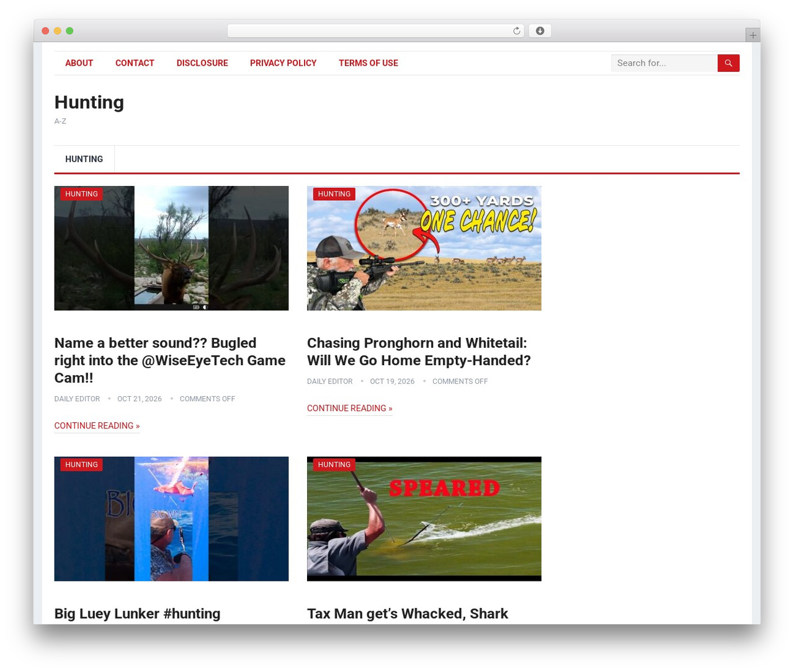Click Hunting badge on elk thumbnail
794x672 pixels.
[81, 194]
